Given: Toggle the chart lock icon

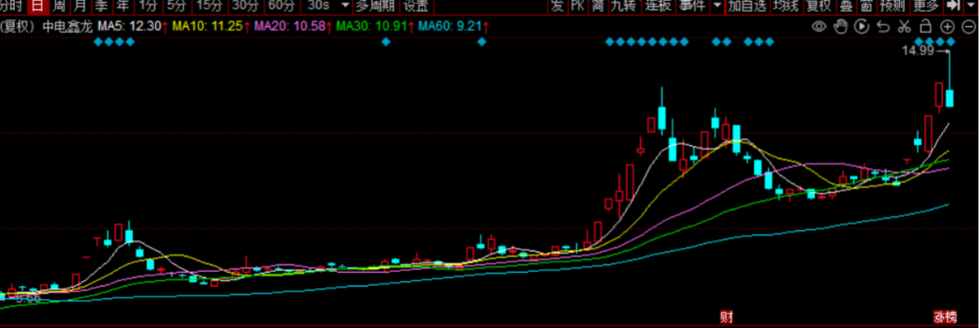Looking at the screenshot, I should click(926, 26).
